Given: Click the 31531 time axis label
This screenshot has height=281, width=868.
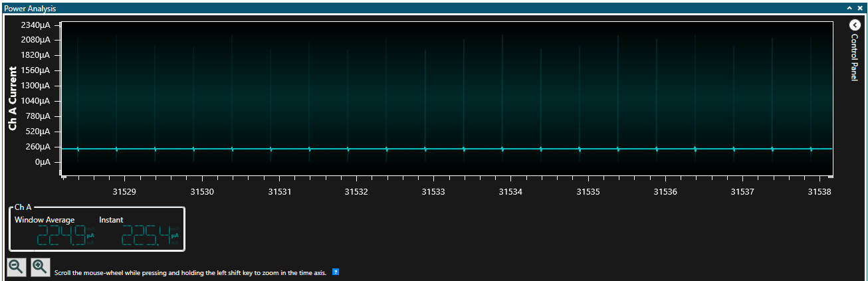Looking at the screenshot, I should tap(279, 191).
